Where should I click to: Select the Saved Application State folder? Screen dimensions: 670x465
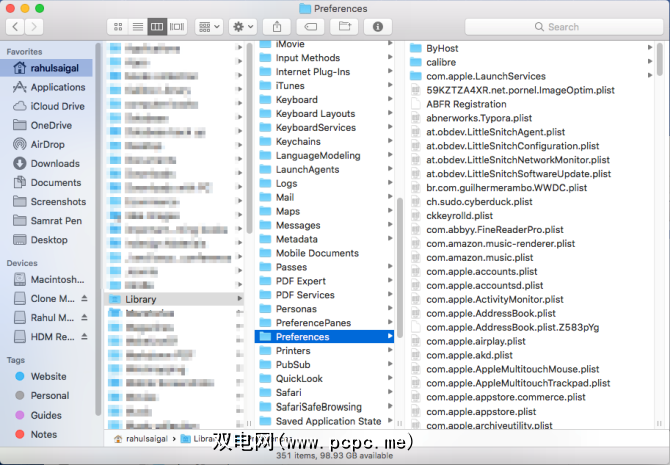coord(324,421)
